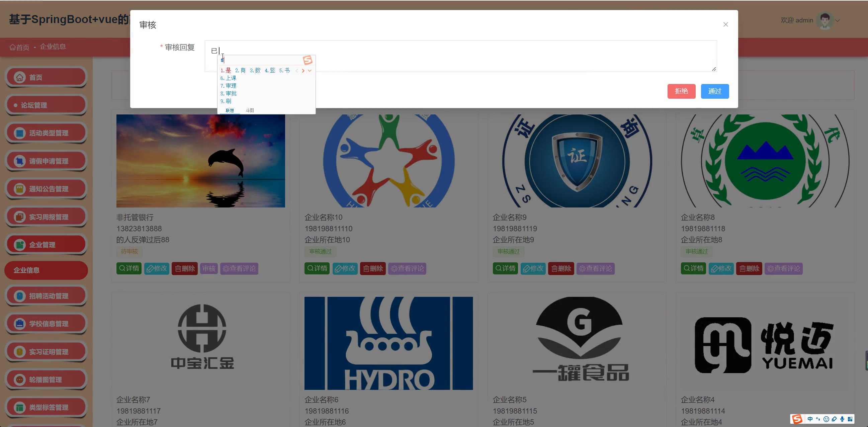Toggle Chinese/English mode 中 in IME bar
This screenshot has width=868, height=427.
(x=810, y=419)
